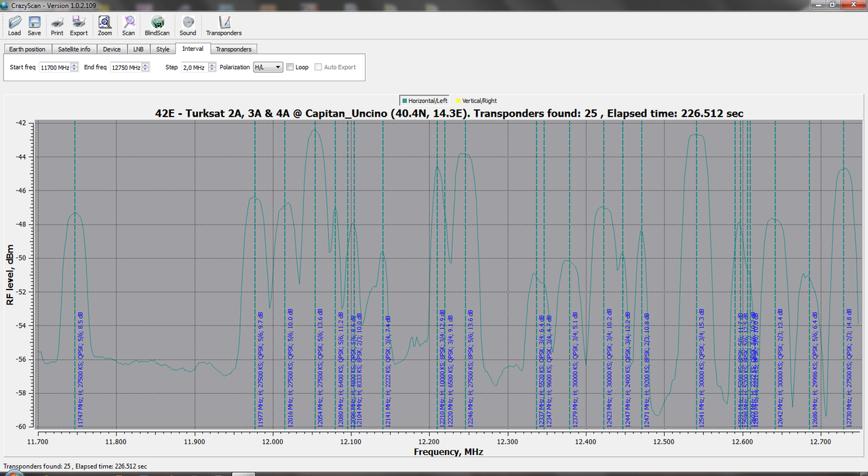The width and height of the screenshot is (868, 476).
Task: Select transponder marker 12246 MHz
Action: click(x=470, y=369)
